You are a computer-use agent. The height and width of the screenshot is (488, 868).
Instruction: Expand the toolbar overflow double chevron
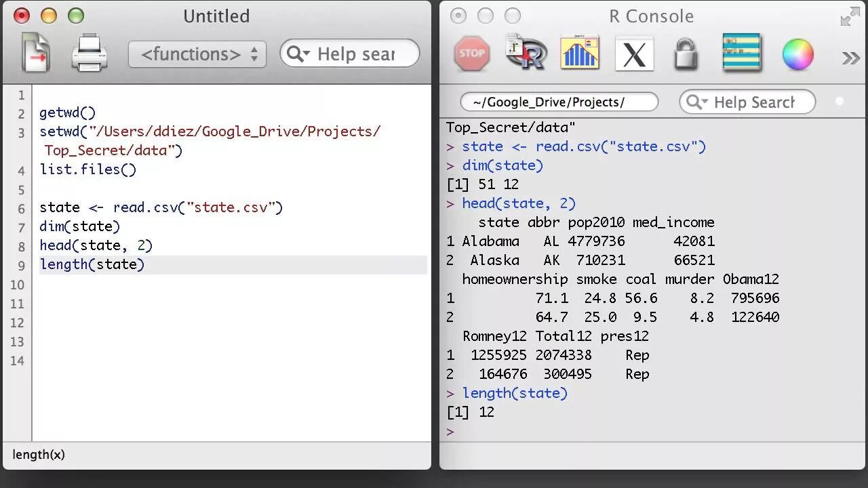pyautogui.click(x=850, y=58)
